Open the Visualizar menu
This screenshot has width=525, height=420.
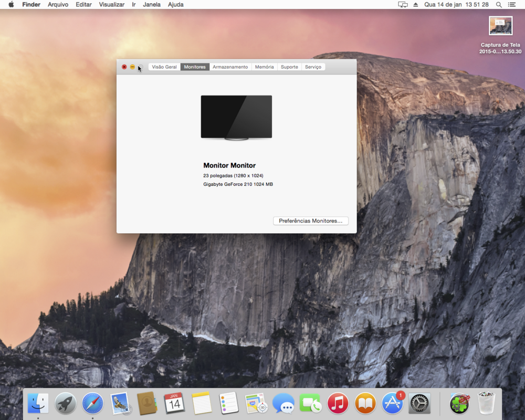tap(111, 5)
